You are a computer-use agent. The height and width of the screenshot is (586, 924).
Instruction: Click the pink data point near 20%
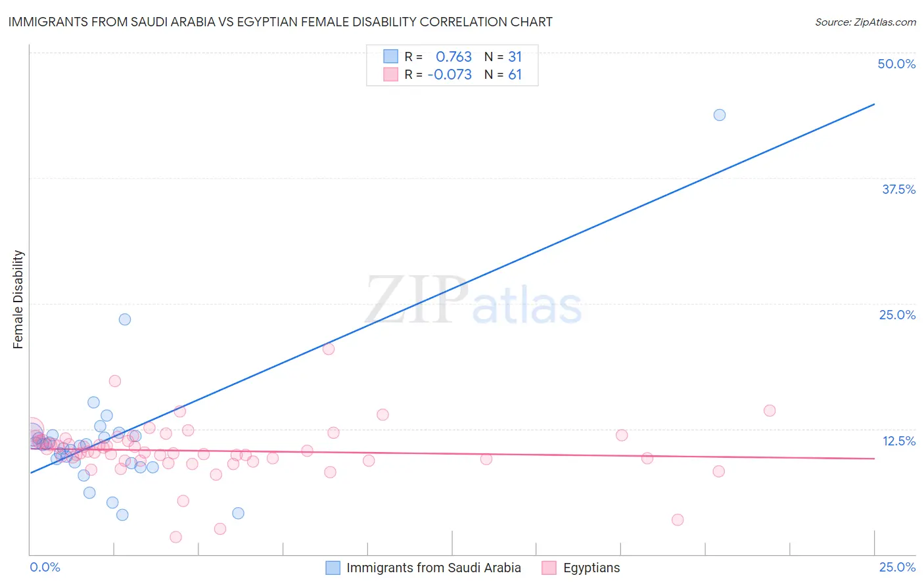[329, 349]
